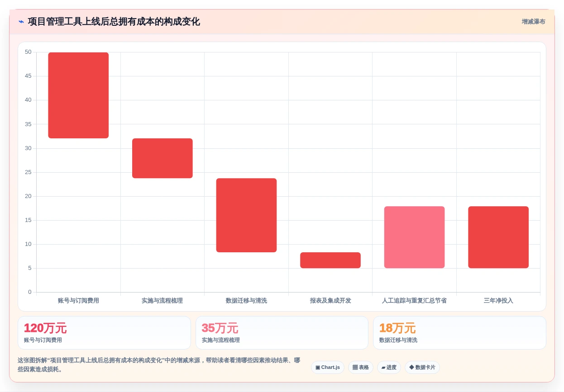This screenshot has height=392, width=564.
Task: Click the pink 人工追踪与重复汇总节省 bar
Action: click(415, 237)
